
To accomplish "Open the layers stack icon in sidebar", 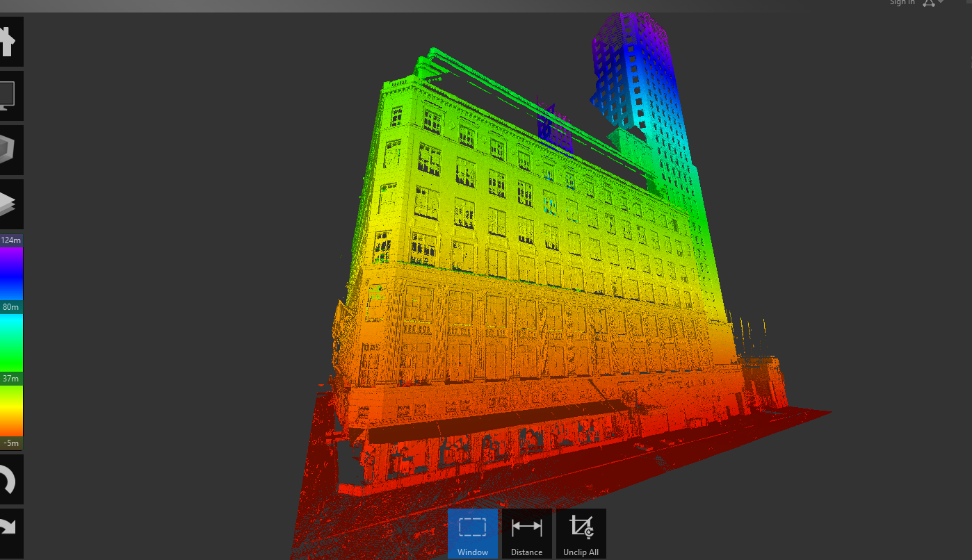I will point(10,203).
